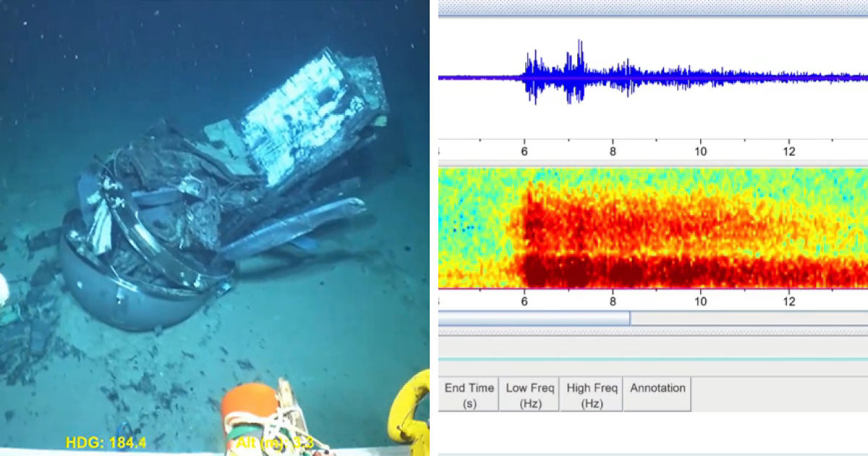Click the "High Freq (Hz)" column header
This screenshot has height=456, width=868.
pos(592,393)
